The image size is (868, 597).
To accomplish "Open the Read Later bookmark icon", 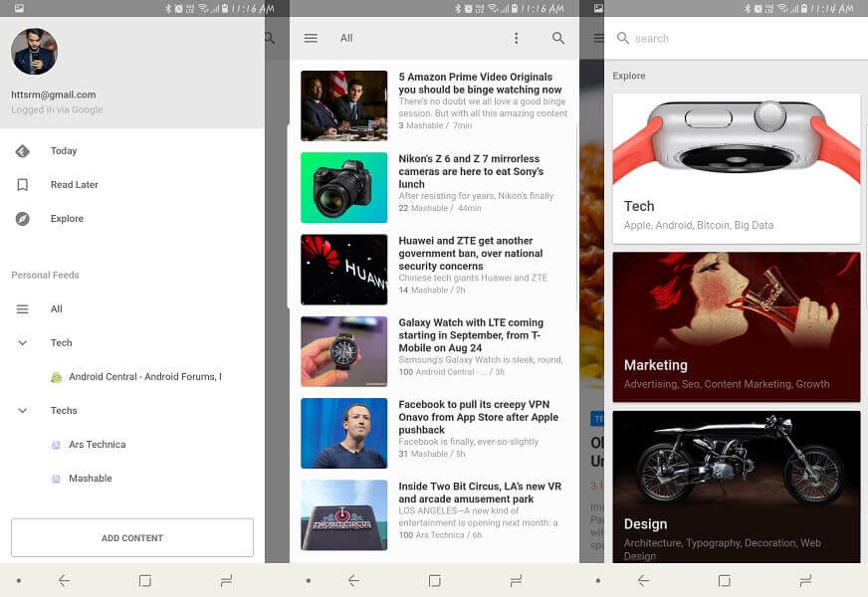I will point(22,184).
